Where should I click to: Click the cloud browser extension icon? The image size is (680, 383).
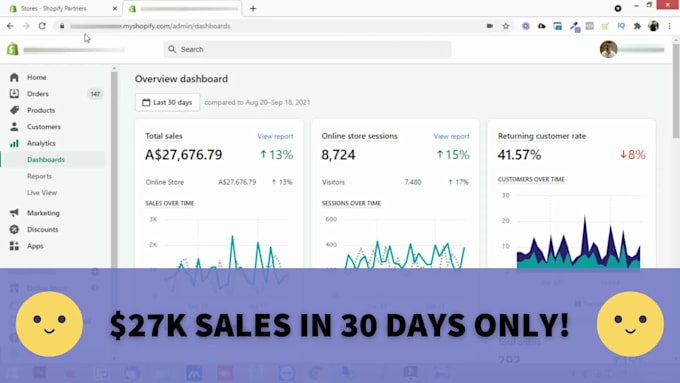click(542, 26)
